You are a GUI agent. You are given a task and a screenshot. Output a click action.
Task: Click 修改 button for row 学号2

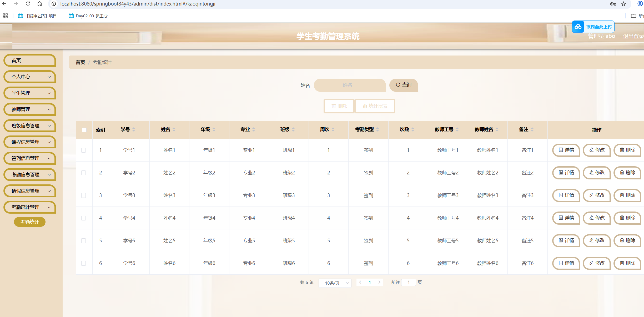point(597,173)
